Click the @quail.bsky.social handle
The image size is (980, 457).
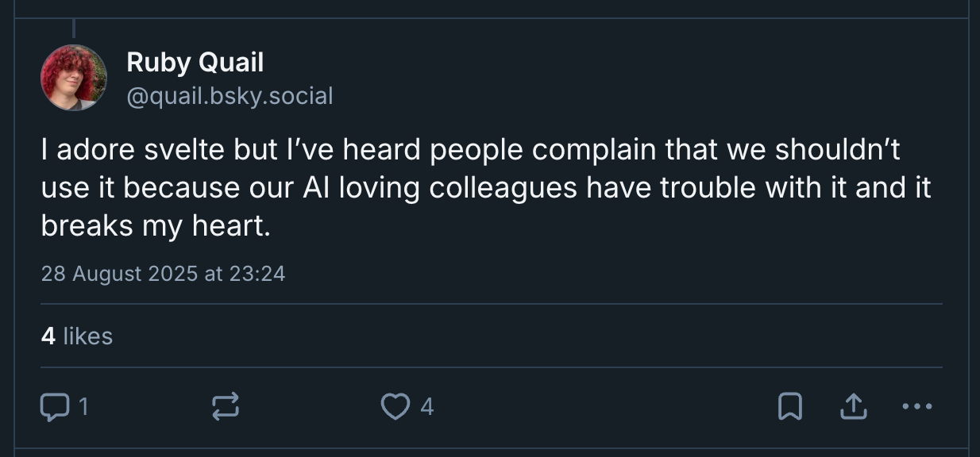[230, 96]
